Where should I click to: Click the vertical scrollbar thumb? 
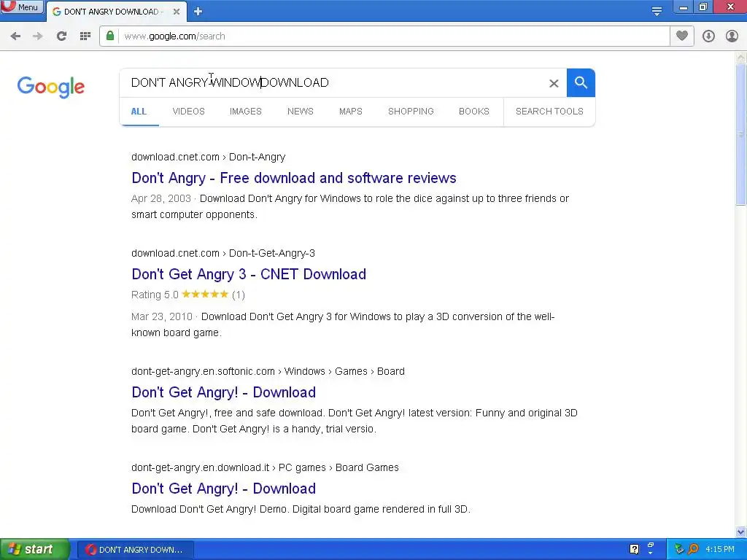pyautogui.click(x=741, y=135)
